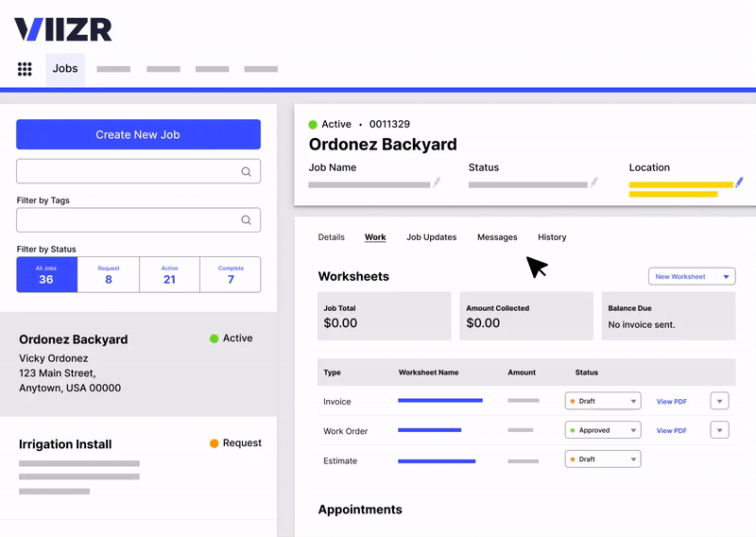Open the New Worksheet dropdown
The image size is (756, 537).
pyautogui.click(x=692, y=277)
